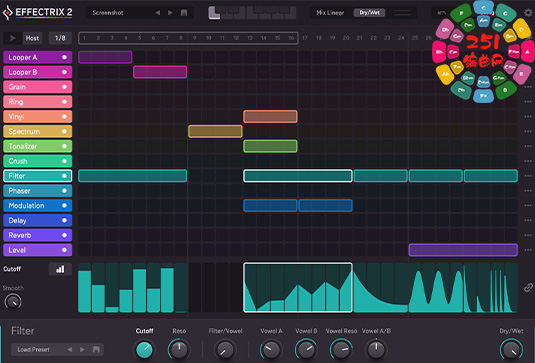Image resolution: width=535 pixels, height=363 pixels.
Task: Open the three-dot menu for the Delay row
Action: coord(528,220)
